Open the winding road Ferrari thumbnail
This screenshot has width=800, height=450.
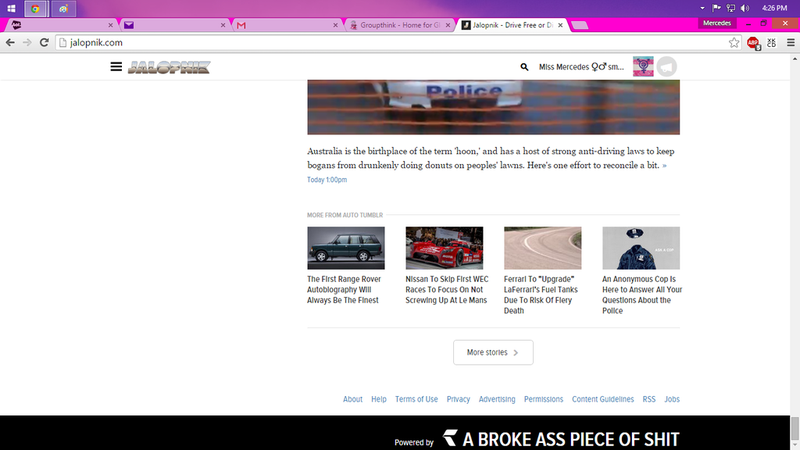coord(542,248)
